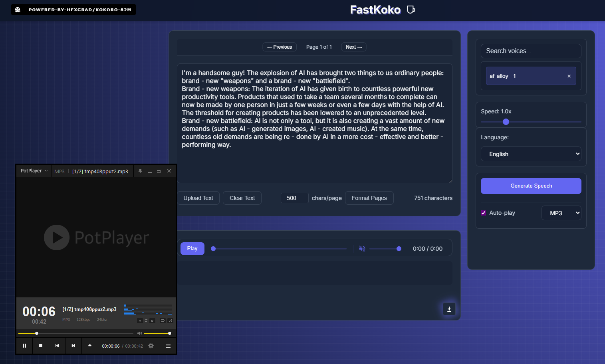Go to the Previous page
Viewport: 605px width, 364px height.
click(280, 47)
